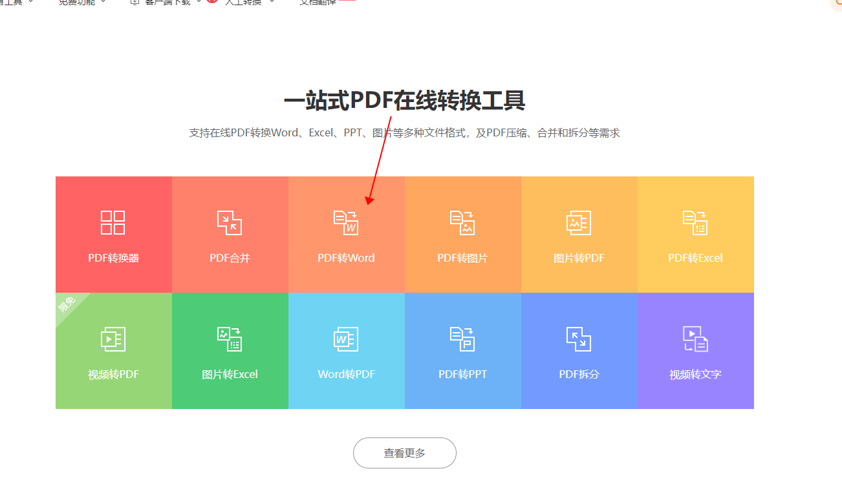Choose the PDF转图片 conversion icon

462,222
